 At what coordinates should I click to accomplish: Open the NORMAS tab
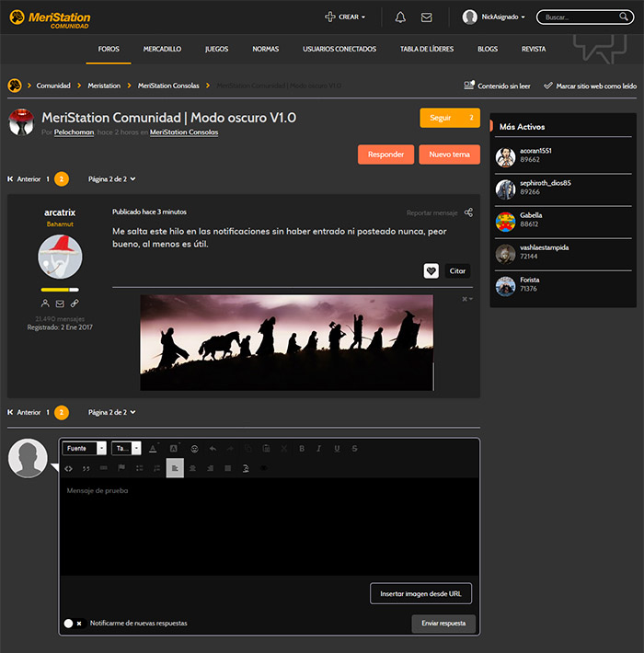point(265,49)
